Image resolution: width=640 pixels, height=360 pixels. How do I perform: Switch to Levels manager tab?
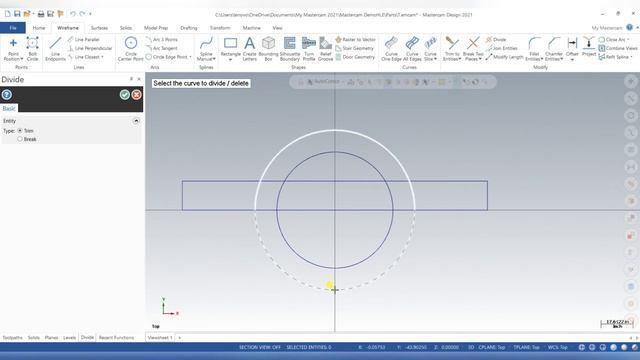[69, 338]
